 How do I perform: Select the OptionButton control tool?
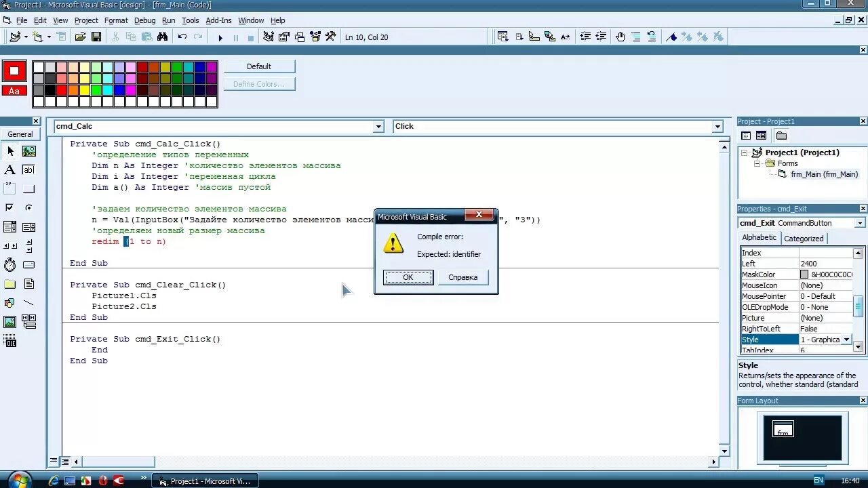(x=29, y=208)
